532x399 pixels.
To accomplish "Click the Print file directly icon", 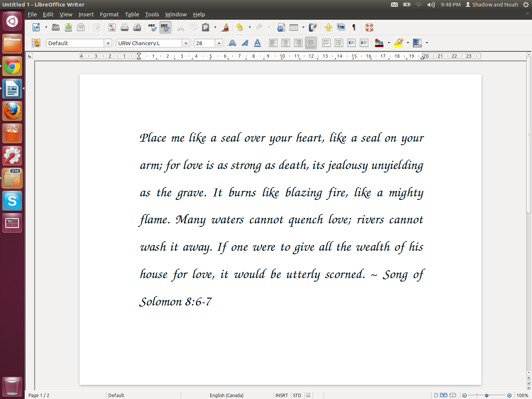I will pyautogui.click(x=125, y=27).
